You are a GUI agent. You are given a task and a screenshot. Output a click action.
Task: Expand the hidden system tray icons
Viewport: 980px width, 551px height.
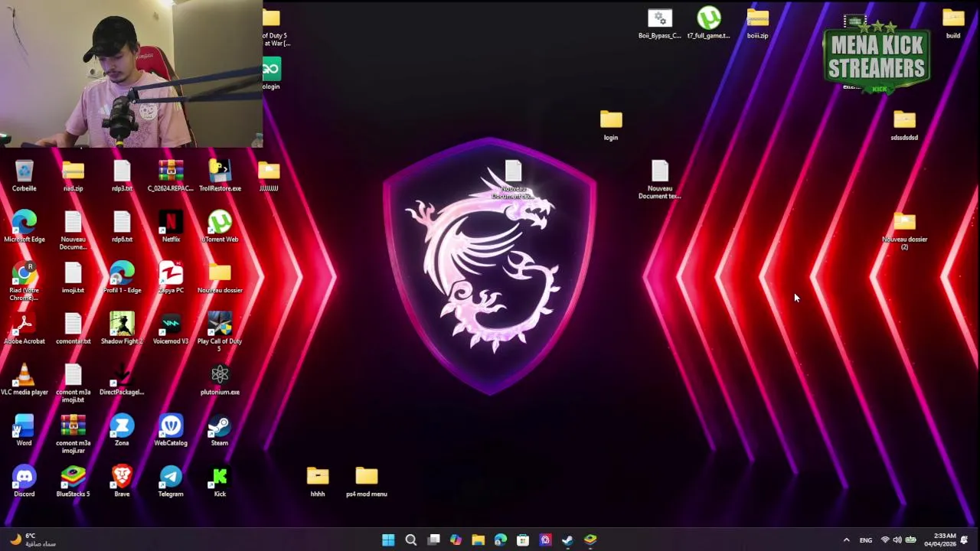(846, 540)
